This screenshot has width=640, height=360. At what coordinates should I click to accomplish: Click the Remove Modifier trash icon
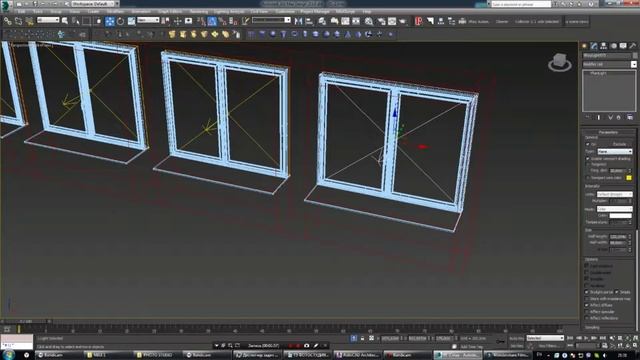pos(619,118)
